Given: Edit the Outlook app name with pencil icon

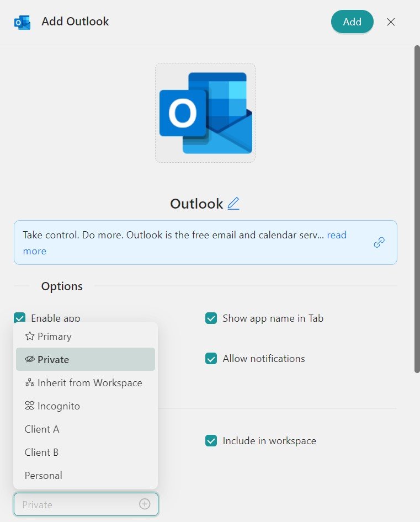Looking at the screenshot, I should point(233,204).
